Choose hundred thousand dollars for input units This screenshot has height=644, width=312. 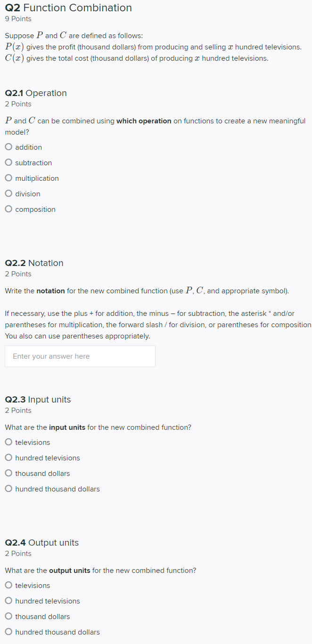click(x=8, y=489)
